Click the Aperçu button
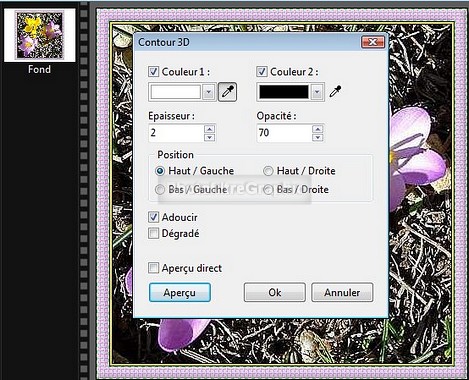Screen dimensions: 469x380 coord(180,293)
